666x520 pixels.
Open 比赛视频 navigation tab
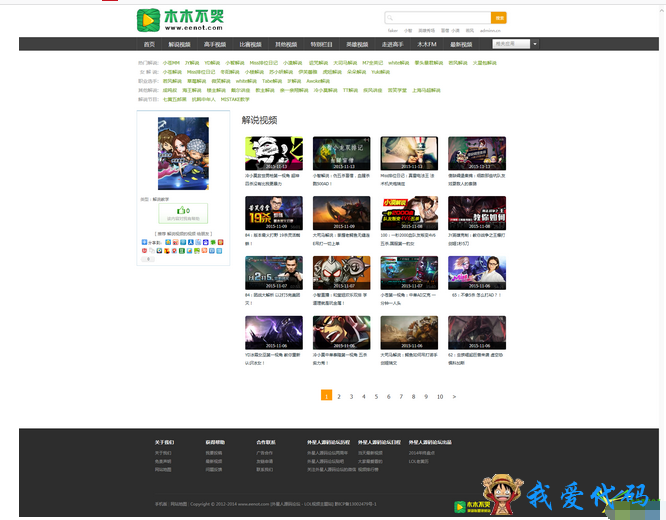250,44
